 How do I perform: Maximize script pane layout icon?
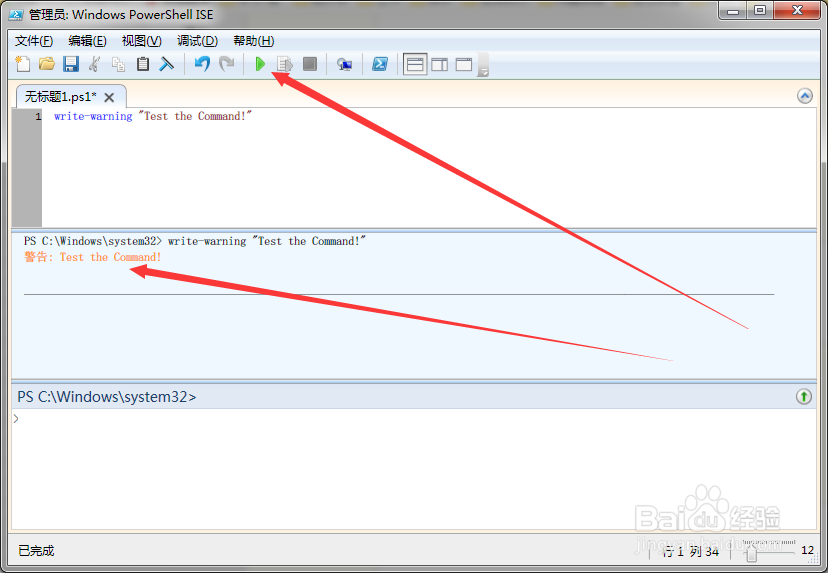pyautogui.click(x=464, y=64)
